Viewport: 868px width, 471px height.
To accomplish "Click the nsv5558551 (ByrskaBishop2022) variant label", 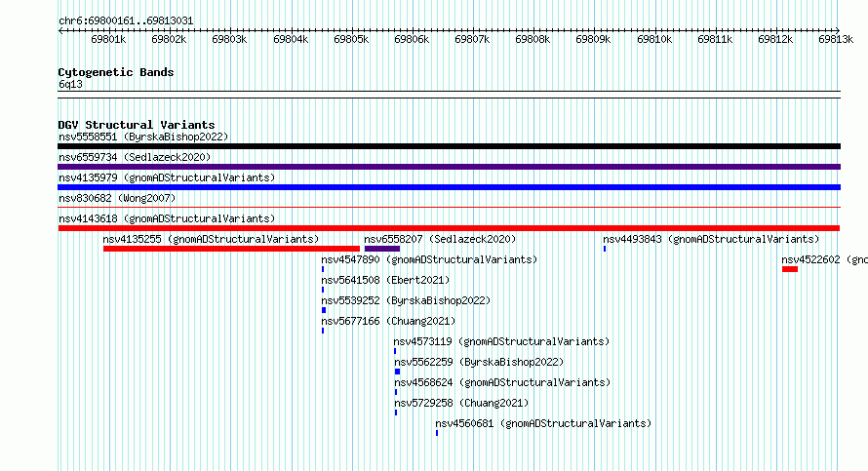I will coord(143,137).
